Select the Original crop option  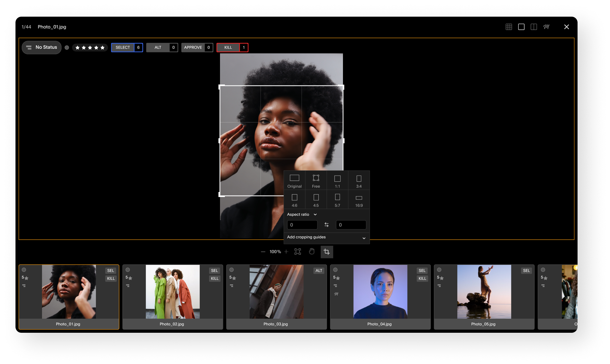(x=294, y=181)
